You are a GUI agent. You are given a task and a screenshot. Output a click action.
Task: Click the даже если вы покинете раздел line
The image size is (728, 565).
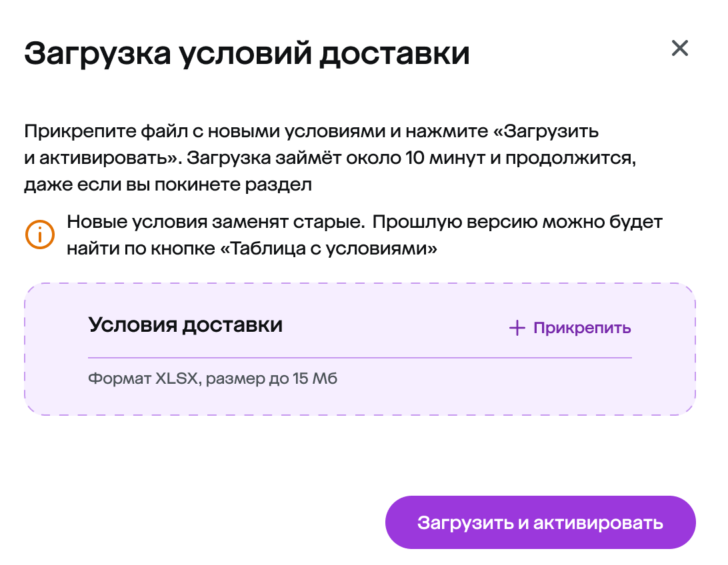(168, 185)
